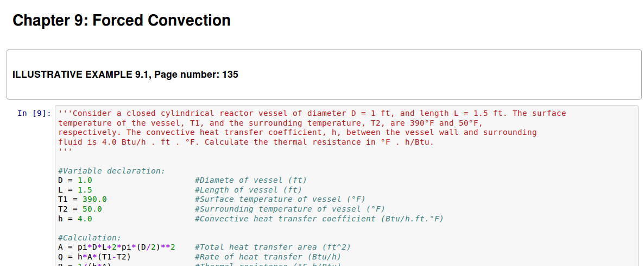Screen dimensions: 644x266
Task: Click the Calculation comment line
Action: 90,238
